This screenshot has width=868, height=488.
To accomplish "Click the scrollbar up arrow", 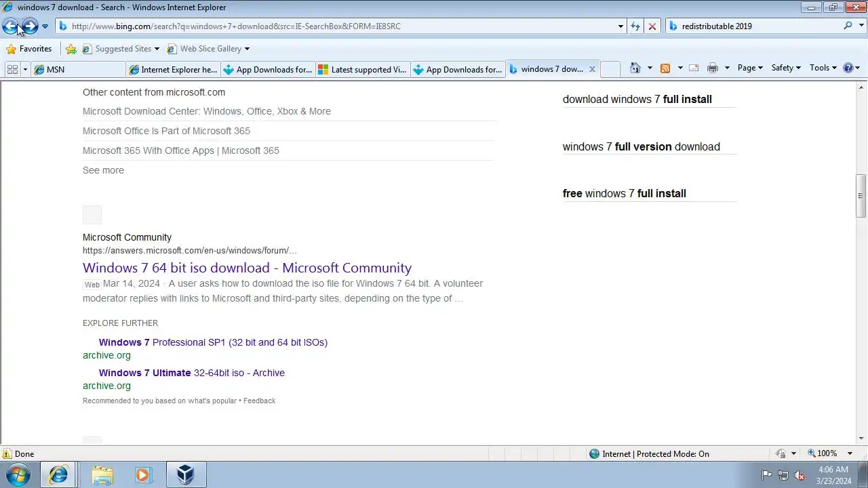I will point(861,87).
